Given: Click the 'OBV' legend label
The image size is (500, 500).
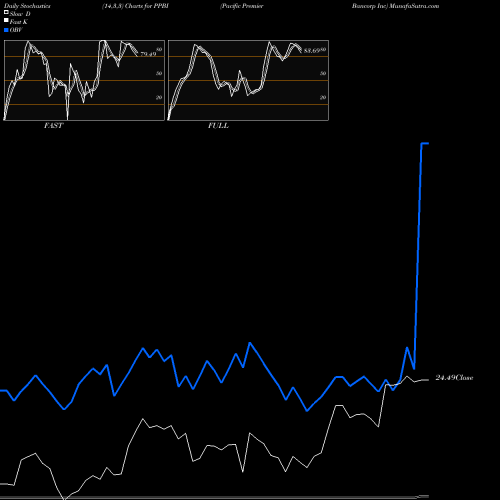Looking at the screenshot, I should click(16, 30).
